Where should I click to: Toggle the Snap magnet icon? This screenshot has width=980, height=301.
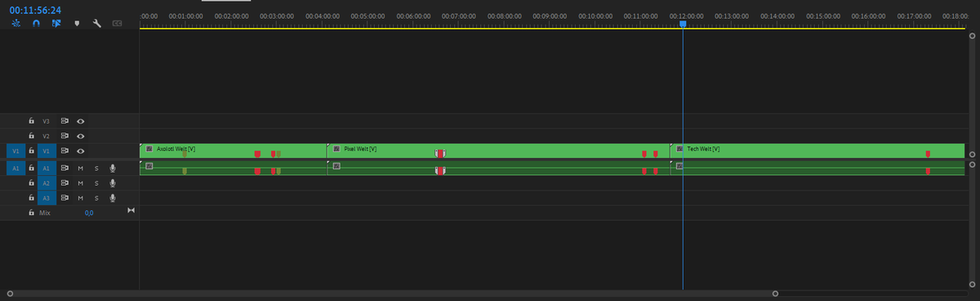click(x=36, y=24)
